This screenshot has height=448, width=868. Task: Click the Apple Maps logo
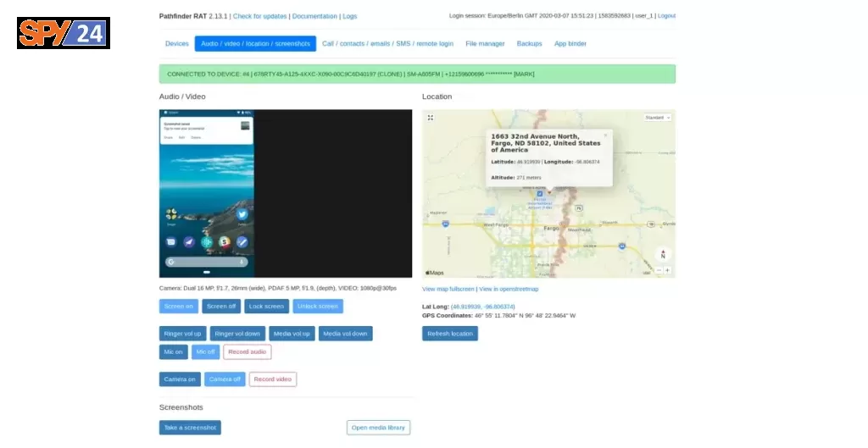[x=435, y=273]
